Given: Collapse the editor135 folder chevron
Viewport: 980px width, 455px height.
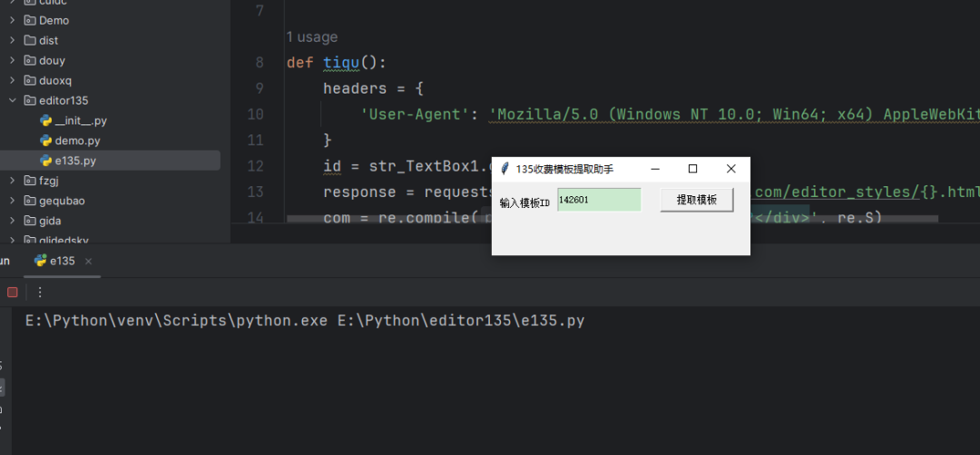Looking at the screenshot, I should (12, 100).
